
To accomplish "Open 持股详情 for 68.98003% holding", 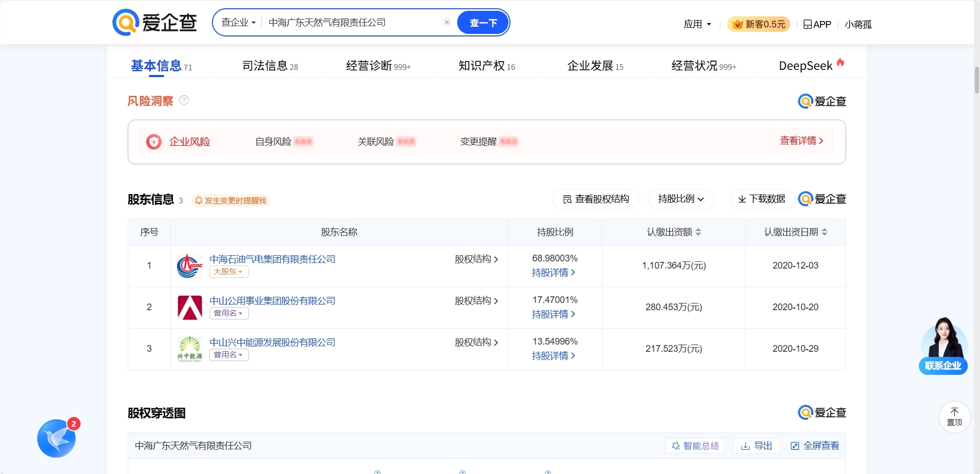I will [x=554, y=273].
